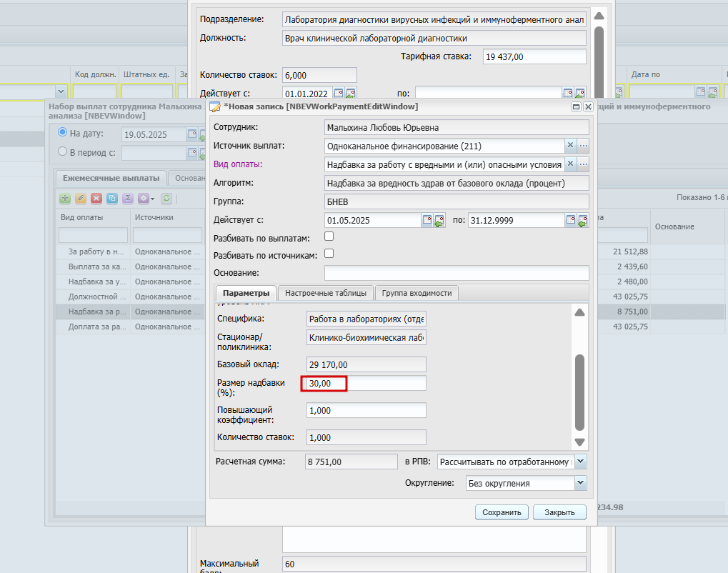Screen dimensions: 728x573
Task: Click green arrow icon next to 01.05.2025 date
Action: click(439, 220)
